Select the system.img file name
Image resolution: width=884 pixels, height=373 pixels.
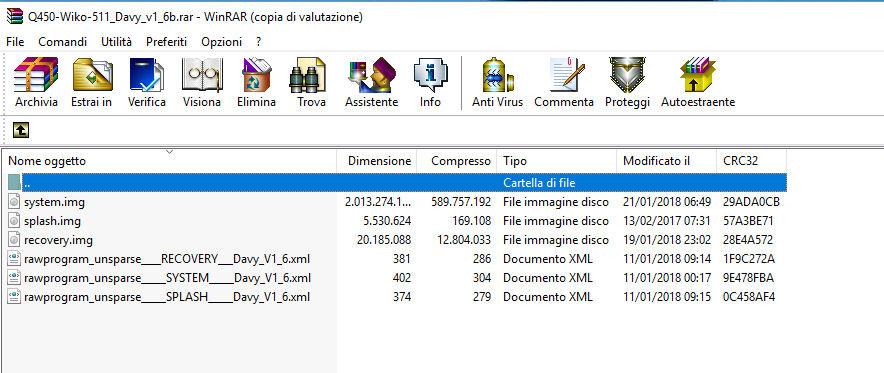pyautogui.click(x=54, y=202)
